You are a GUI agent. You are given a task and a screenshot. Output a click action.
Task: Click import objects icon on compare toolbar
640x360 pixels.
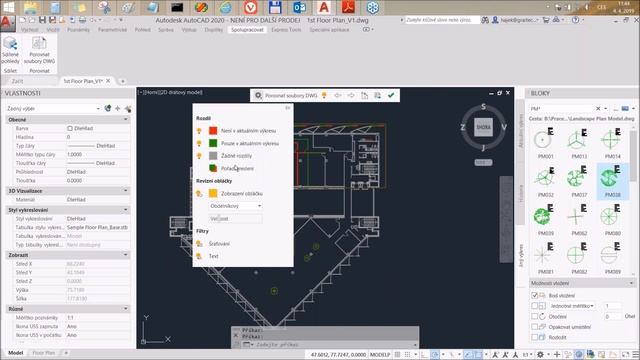click(x=364, y=96)
